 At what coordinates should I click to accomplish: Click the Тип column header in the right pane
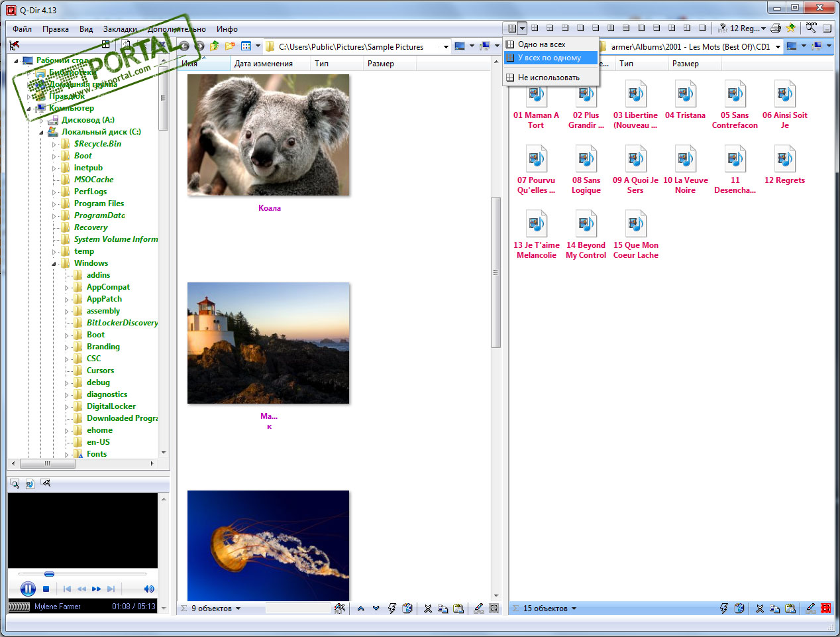[x=641, y=64]
